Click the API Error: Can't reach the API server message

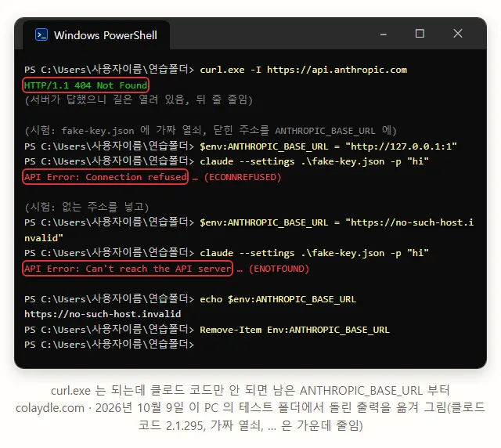point(128,269)
